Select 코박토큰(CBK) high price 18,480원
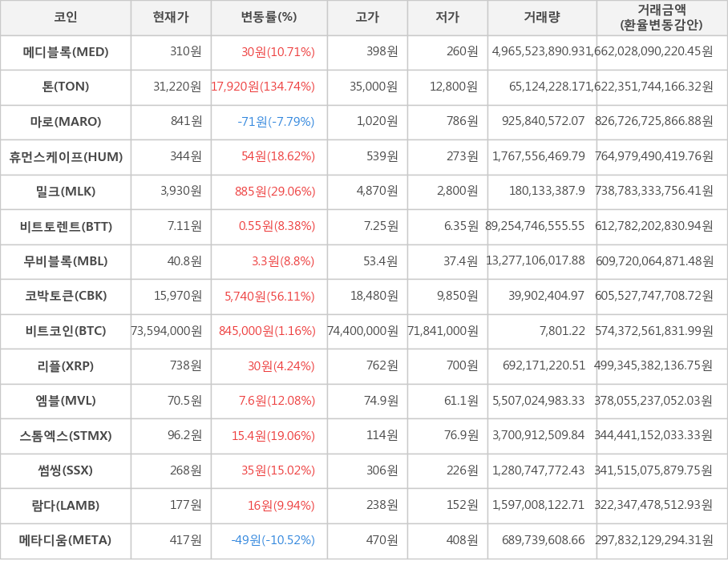Viewport: 728px width, 561px height. (374, 297)
